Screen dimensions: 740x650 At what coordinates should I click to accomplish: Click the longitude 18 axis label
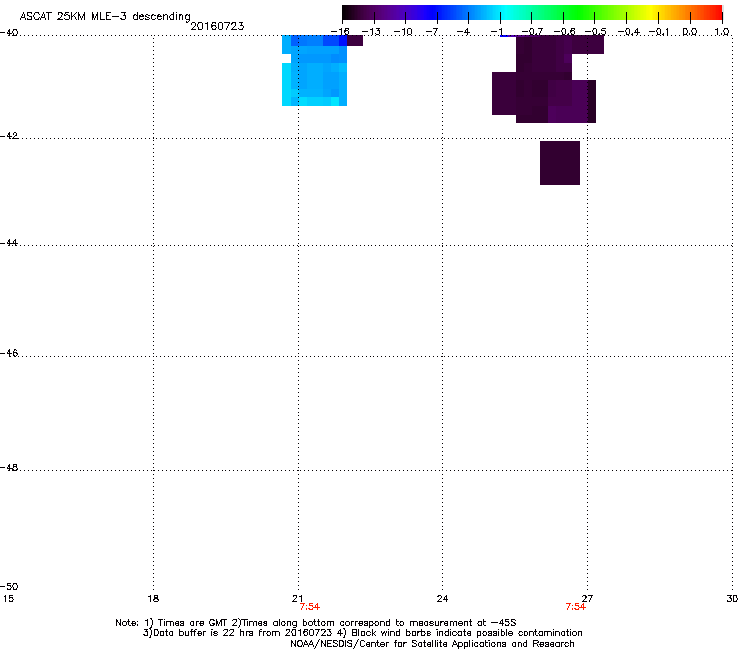click(x=153, y=599)
